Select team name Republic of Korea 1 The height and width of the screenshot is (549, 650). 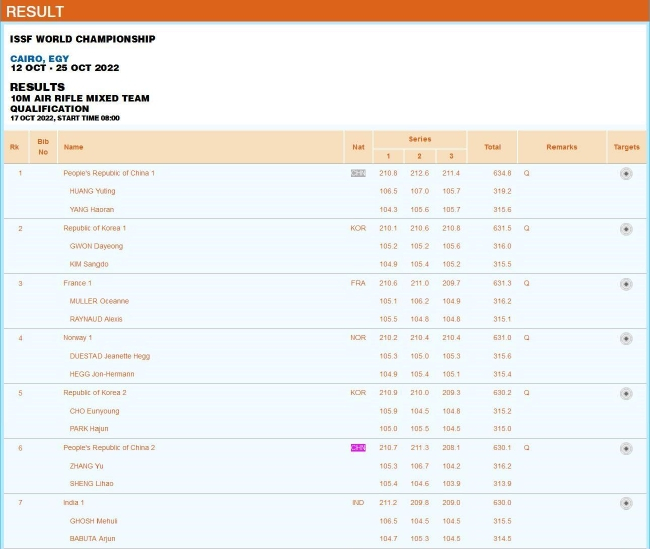95,228
